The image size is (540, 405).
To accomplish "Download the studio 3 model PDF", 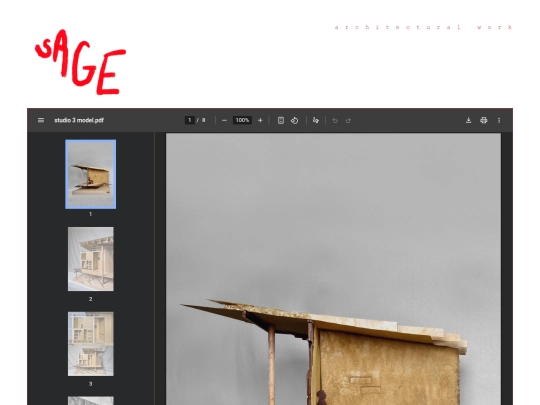I will pyautogui.click(x=468, y=120).
